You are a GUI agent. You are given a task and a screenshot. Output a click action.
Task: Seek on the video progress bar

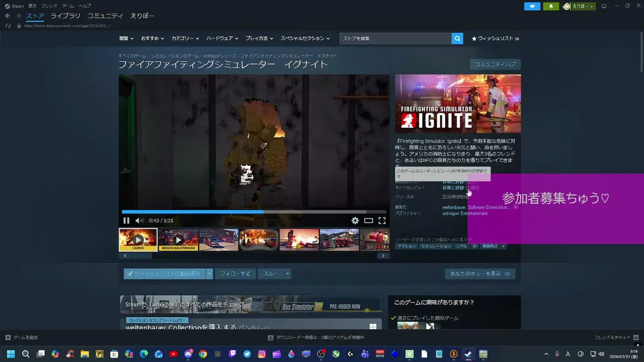[254, 212]
